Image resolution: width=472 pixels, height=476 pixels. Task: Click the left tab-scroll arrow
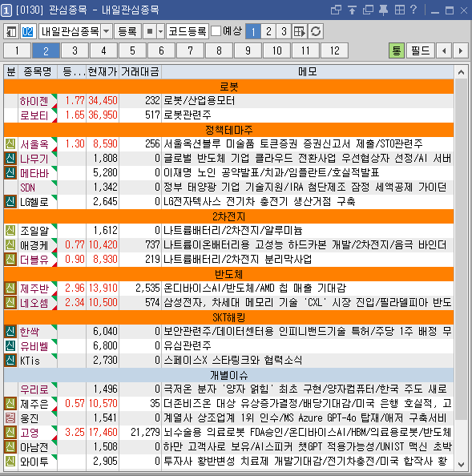click(444, 50)
